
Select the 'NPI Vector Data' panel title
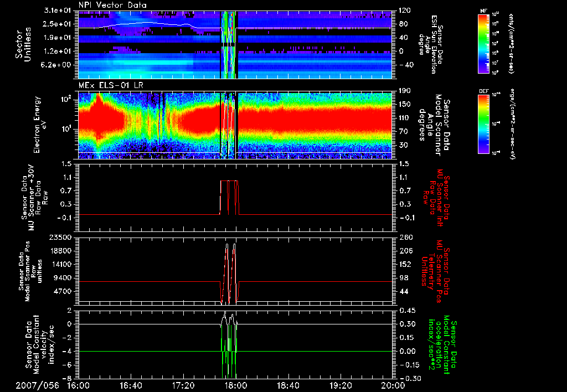(113, 5)
